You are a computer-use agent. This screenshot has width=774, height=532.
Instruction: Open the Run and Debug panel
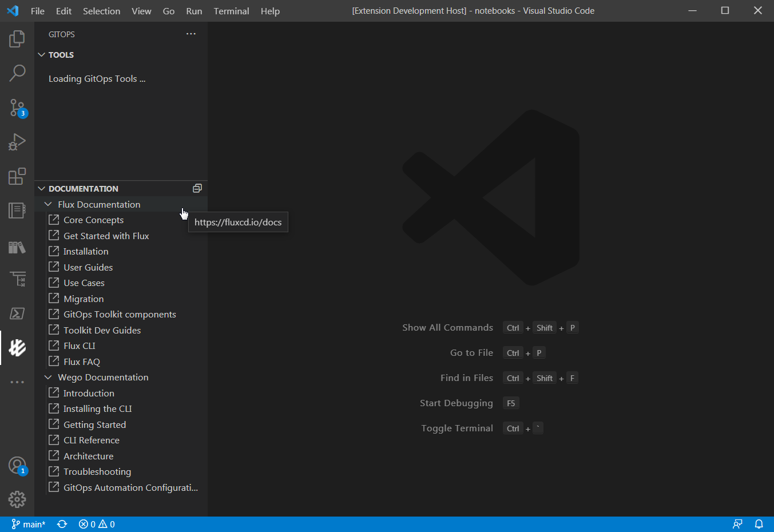17,142
